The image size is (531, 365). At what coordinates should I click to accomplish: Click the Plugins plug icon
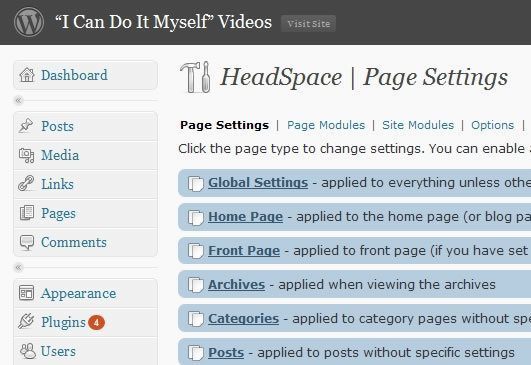[26, 321]
